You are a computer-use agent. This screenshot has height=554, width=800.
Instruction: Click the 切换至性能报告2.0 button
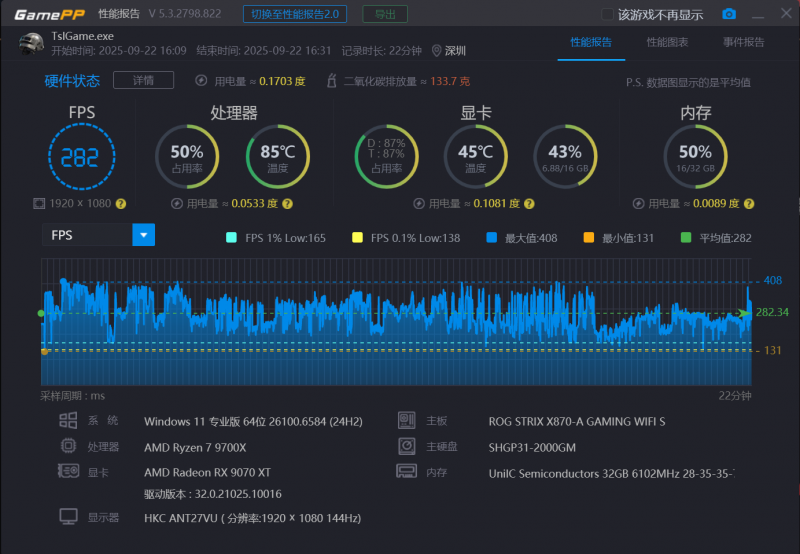[295, 14]
